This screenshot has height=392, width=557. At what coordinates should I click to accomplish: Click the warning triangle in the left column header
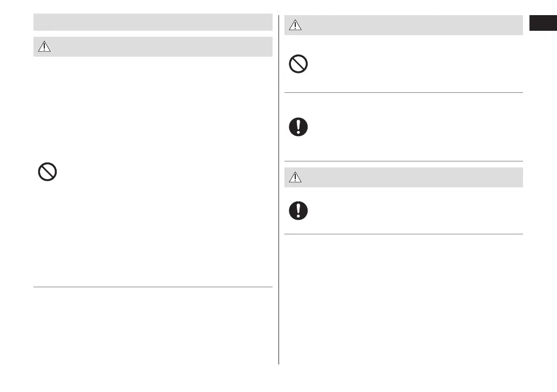[x=44, y=47]
